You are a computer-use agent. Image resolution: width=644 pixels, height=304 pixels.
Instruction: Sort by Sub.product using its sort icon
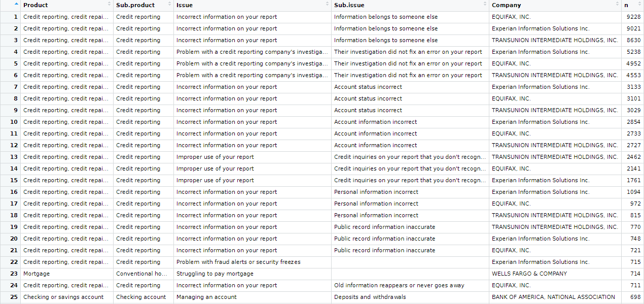169,5
